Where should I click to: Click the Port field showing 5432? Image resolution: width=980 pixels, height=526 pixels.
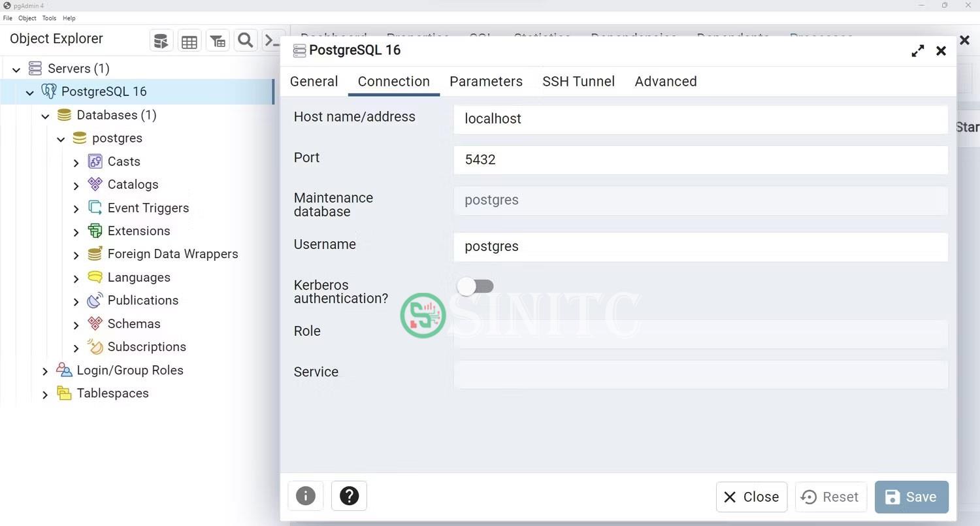tap(700, 159)
